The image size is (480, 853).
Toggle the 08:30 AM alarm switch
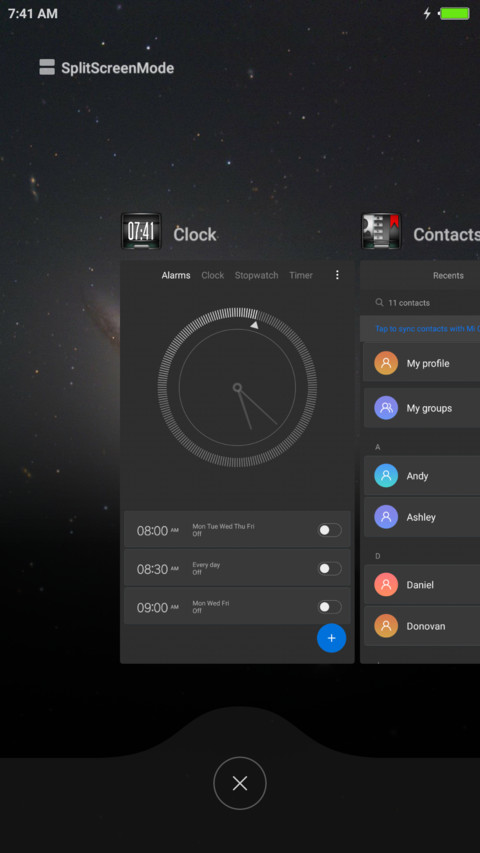click(330, 568)
